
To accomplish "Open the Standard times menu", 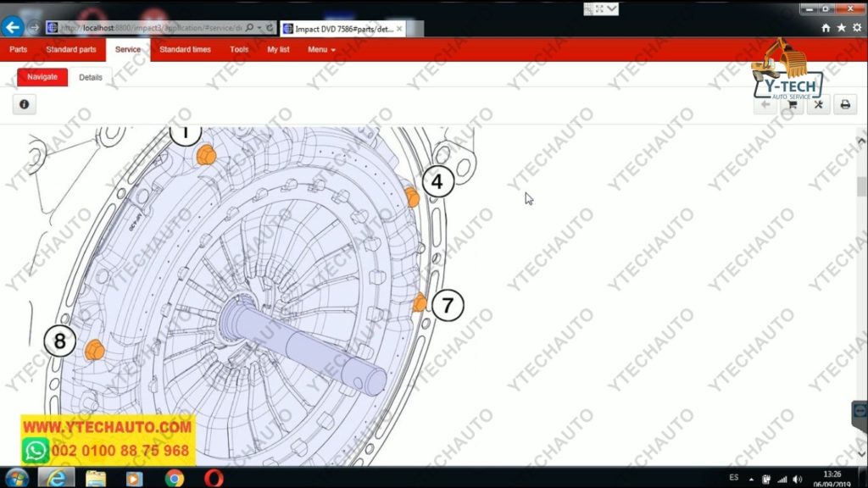I will (185, 49).
